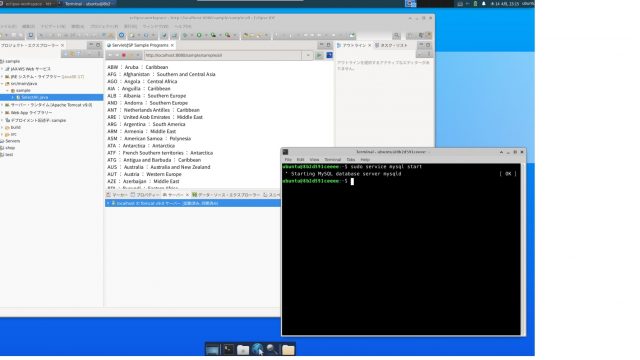Viewport: 640px width, 360px height.
Task: Click the green Run button in Eclipse toolbar
Action: [199, 36]
